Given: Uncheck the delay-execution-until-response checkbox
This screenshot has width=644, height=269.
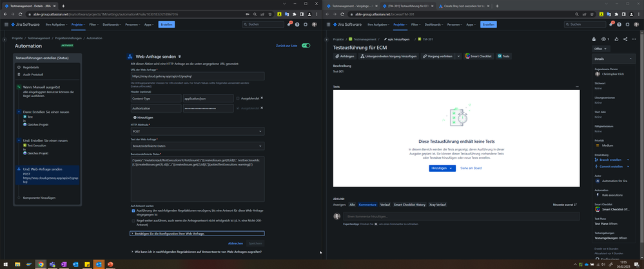Looking at the screenshot, I should (x=133, y=211).
